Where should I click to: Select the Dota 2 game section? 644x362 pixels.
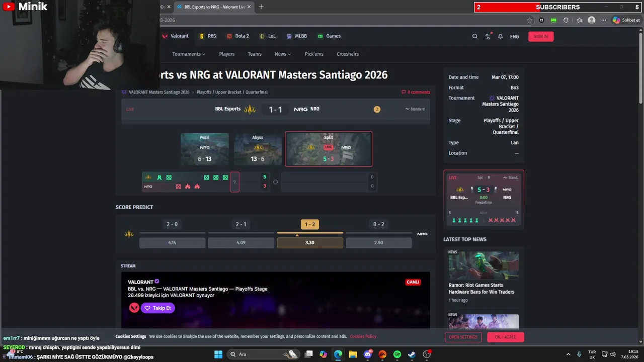(238, 36)
